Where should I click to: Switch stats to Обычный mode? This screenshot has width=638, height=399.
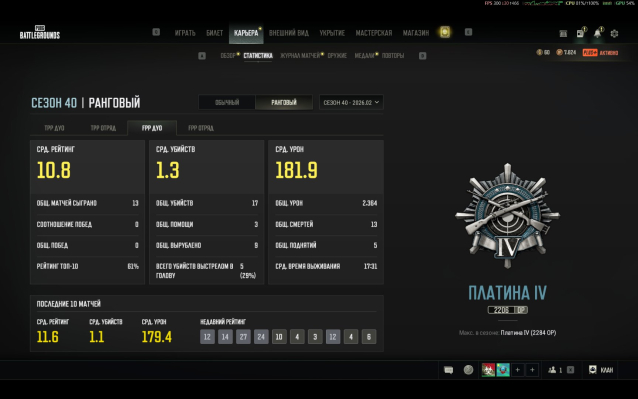pyautogui.click(x=227, y=102)
